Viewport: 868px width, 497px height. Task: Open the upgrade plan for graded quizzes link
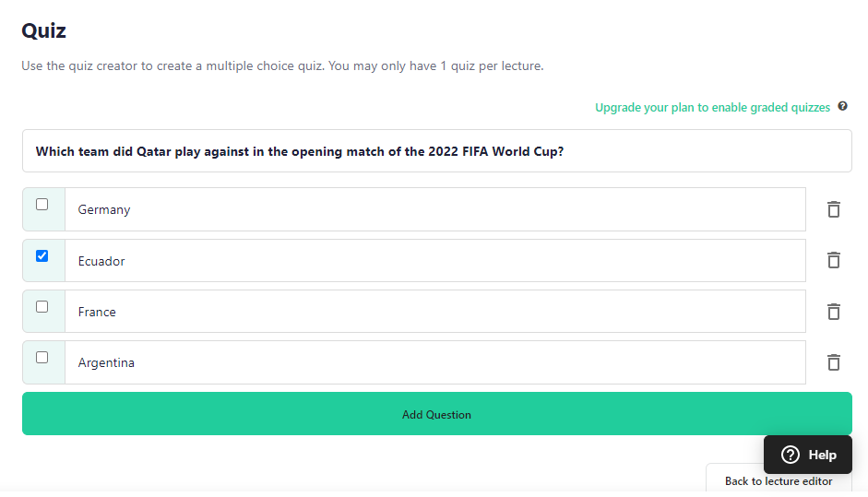[712, 107]
